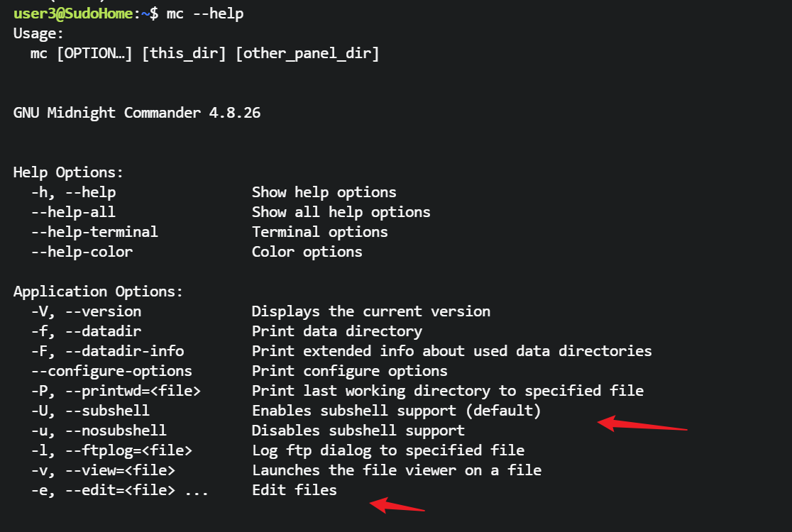Viewport: 792px width, 532px height.
Task: Click the '-e, --edit=<file>' option
Action: 103,490
